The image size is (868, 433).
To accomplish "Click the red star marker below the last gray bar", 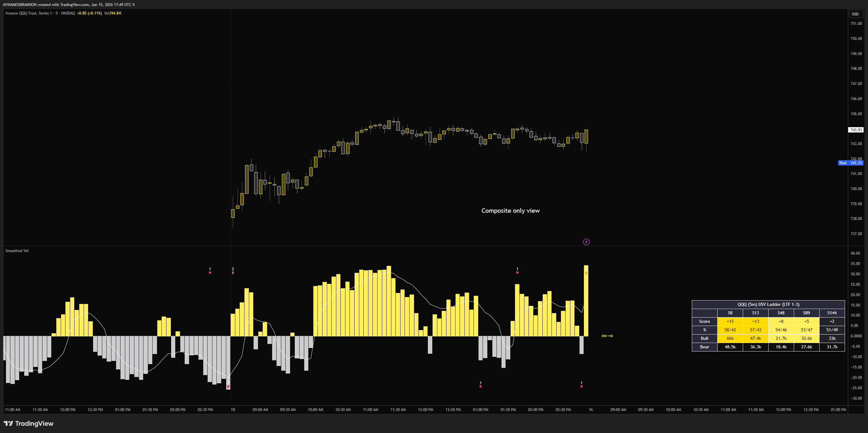I will (582, 386).
